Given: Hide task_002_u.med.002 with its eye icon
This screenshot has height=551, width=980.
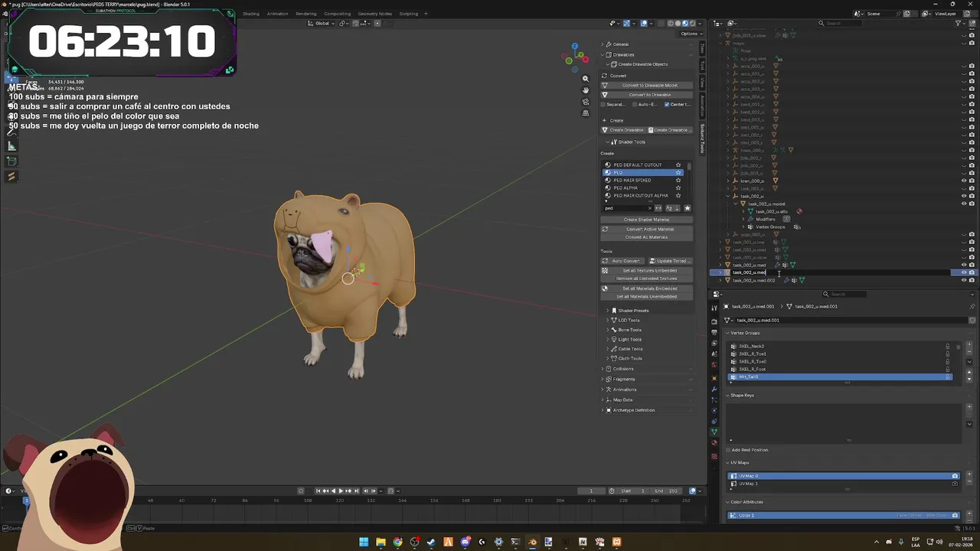Looking at the screenshot, I should click(x=963, y=280).
